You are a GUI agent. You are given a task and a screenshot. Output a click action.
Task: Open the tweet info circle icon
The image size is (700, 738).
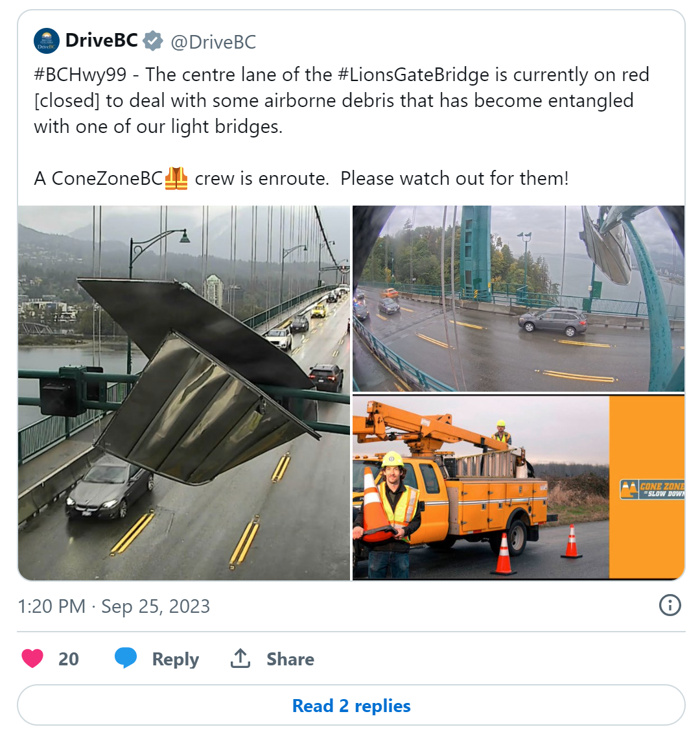pos(670,605)
